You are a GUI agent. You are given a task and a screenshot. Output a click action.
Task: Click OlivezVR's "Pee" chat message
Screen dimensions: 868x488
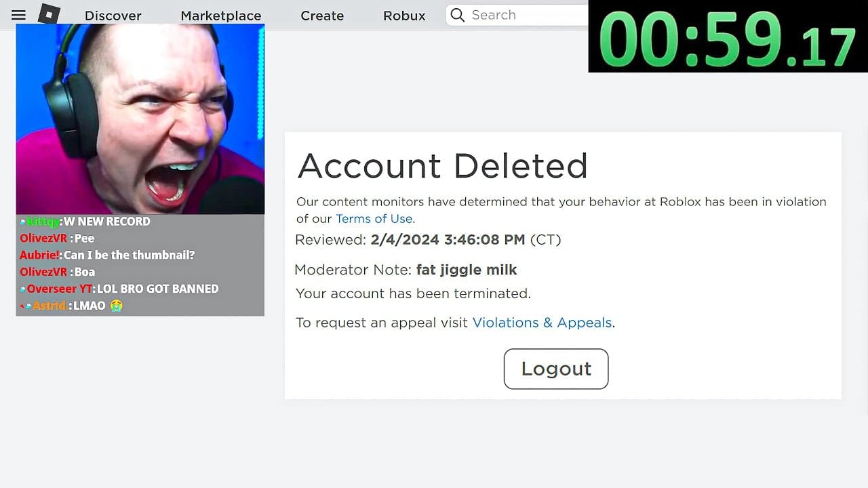pyautogui.click(x=85, y=239)
